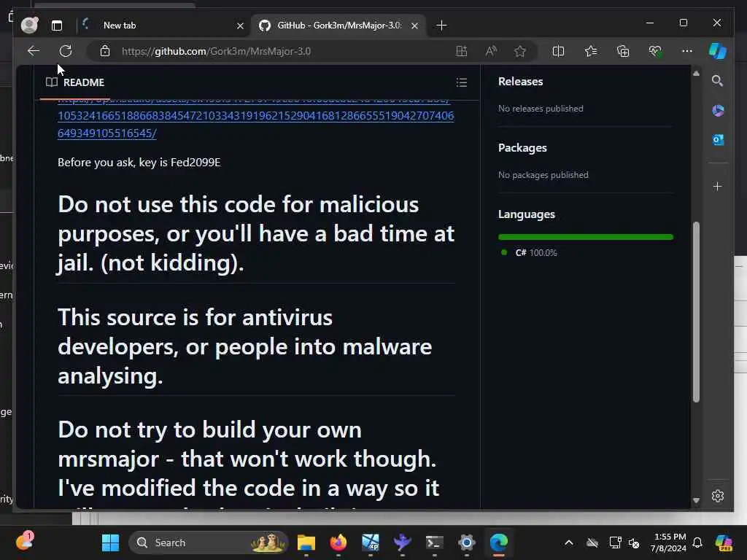Open Collections panel
This screenshot has height=560, width=747.
pos(623,51)
